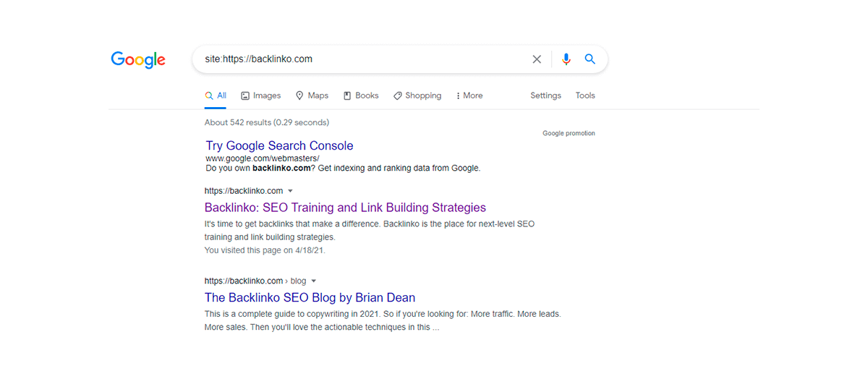Select the All results tab
The height and width of the screenshot is (387, 868).
[216, 95]
